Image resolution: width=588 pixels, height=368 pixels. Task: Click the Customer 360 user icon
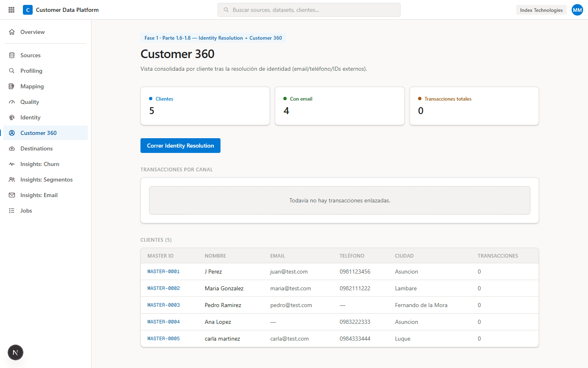(x=12, y=133)
